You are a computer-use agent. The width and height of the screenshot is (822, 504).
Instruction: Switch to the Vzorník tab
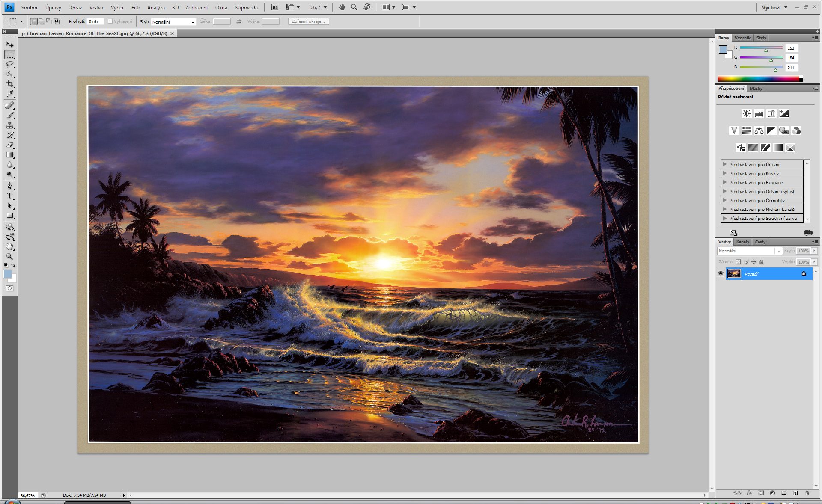click(742, 38)
